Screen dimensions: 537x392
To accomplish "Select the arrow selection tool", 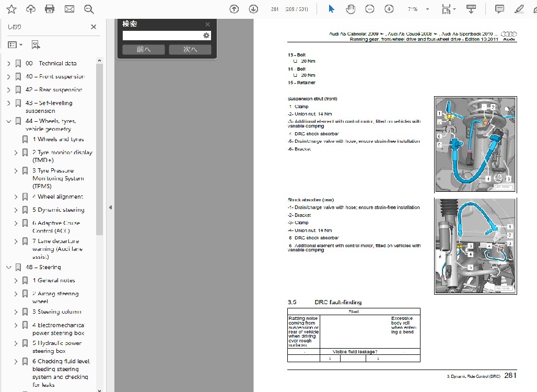I will tap(331, 9).
